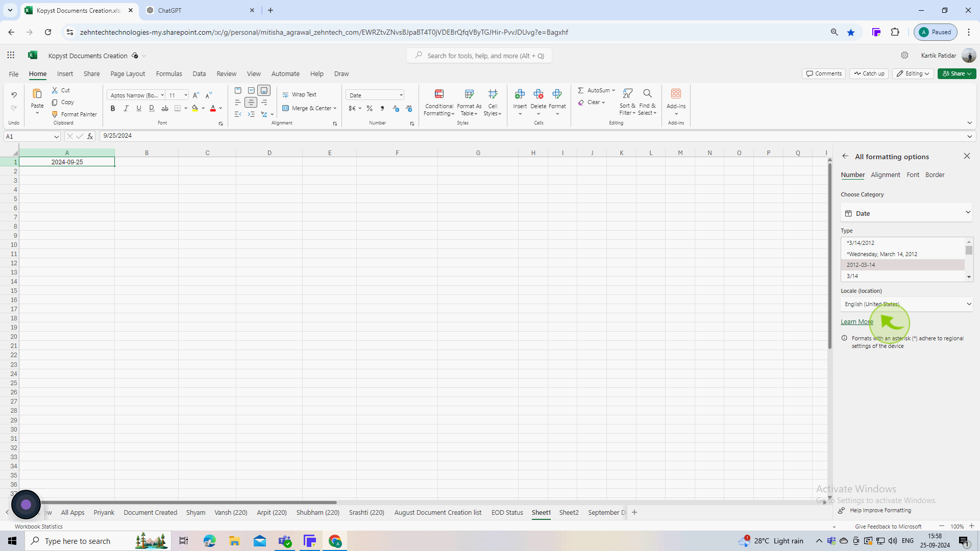
Task: Align cell text to top
Action: [x=238, y=90]
